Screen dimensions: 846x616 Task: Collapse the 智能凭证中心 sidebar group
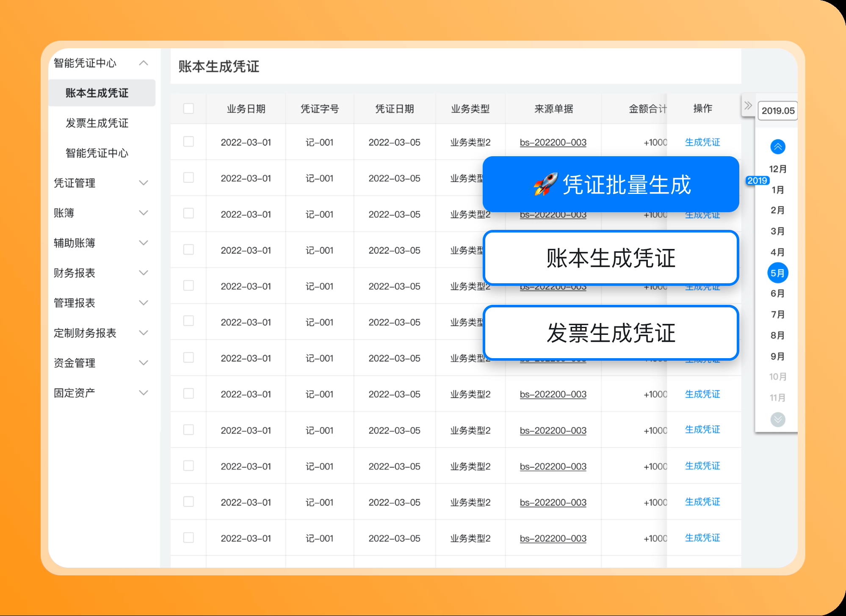144,63
